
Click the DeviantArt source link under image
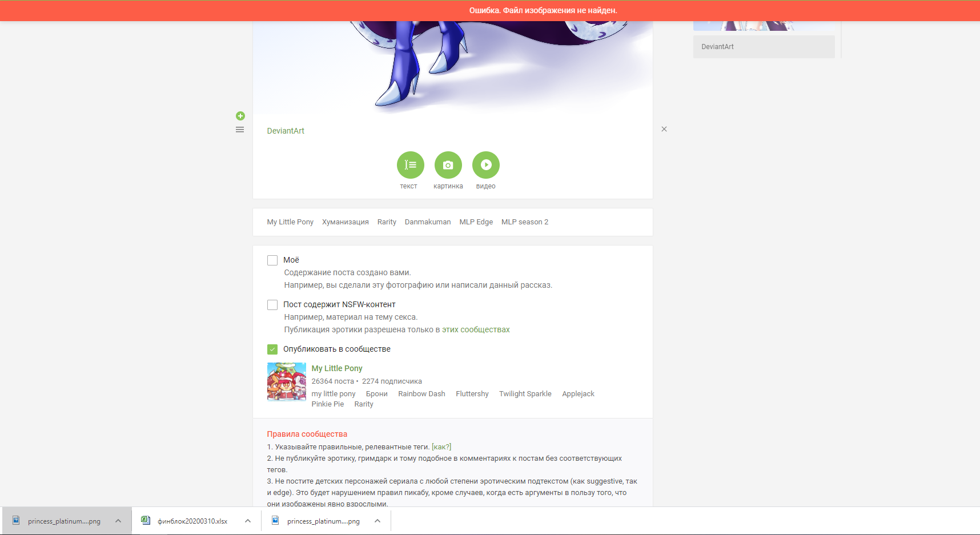tap(286, 131)
